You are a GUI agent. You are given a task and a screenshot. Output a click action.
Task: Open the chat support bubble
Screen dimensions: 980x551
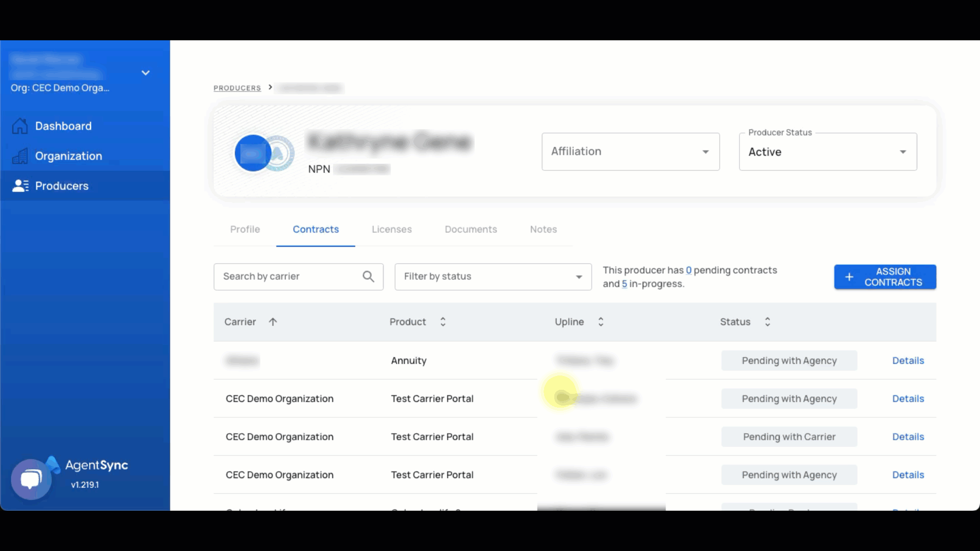31,480
